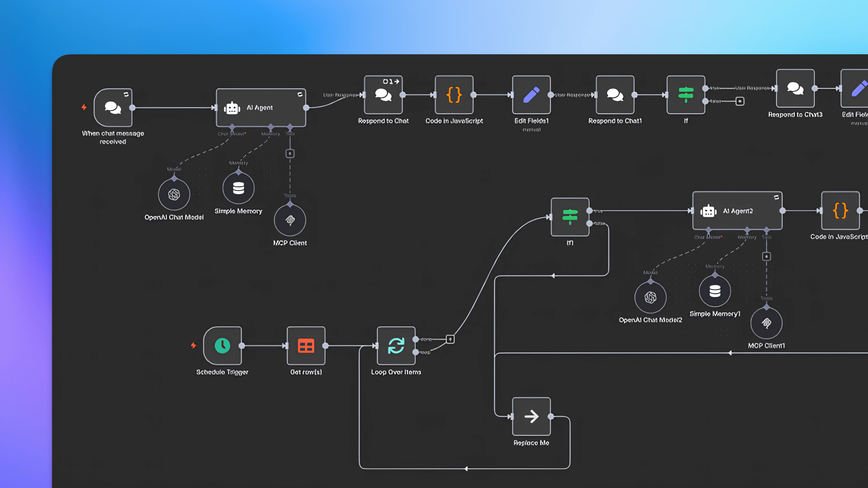Click the Respond to Chat3 node
868x488 pixels.
coord(795,88)
